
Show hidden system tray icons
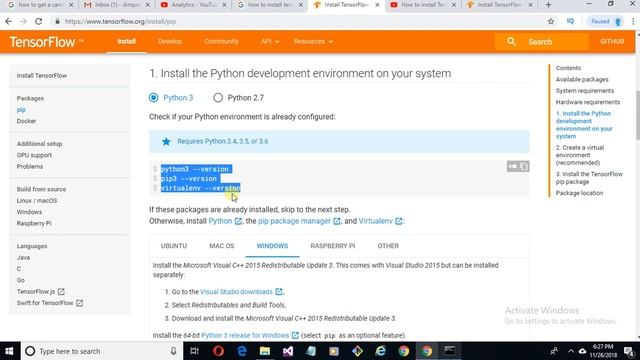(x=571, y=351)
